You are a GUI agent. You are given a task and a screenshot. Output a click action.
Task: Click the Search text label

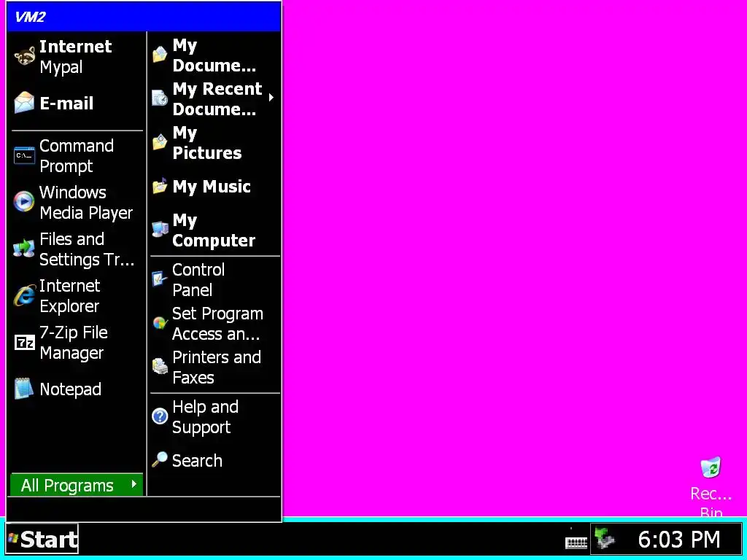[197, 461]
